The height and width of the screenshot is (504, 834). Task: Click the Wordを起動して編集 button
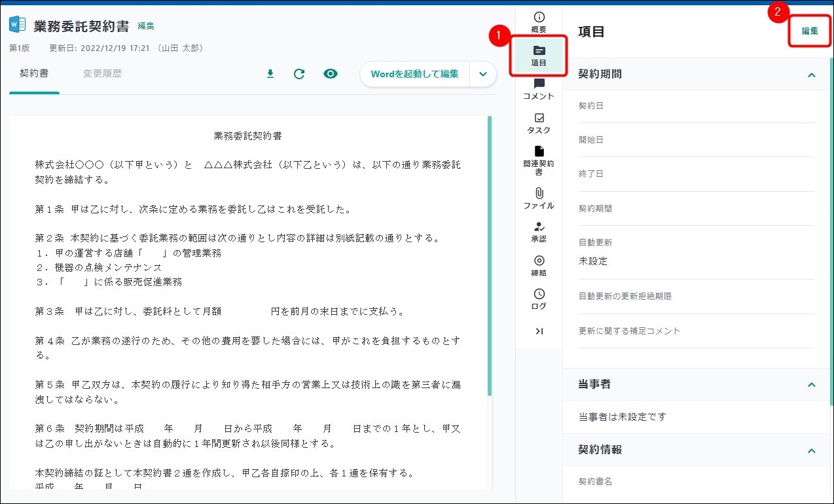pyautogui.click(x=414, y=74)
